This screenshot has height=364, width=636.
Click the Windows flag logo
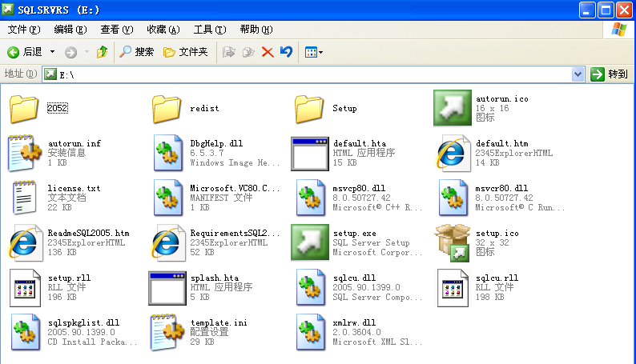(619, 30)
